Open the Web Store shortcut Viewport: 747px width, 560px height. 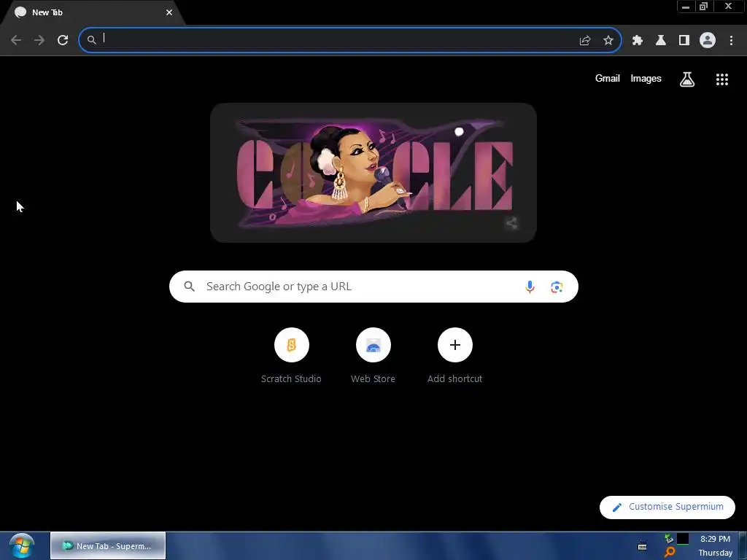(373, 356)
